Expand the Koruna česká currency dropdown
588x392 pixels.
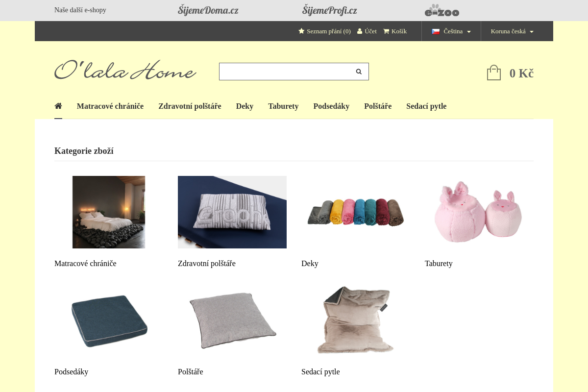[512, 31]
